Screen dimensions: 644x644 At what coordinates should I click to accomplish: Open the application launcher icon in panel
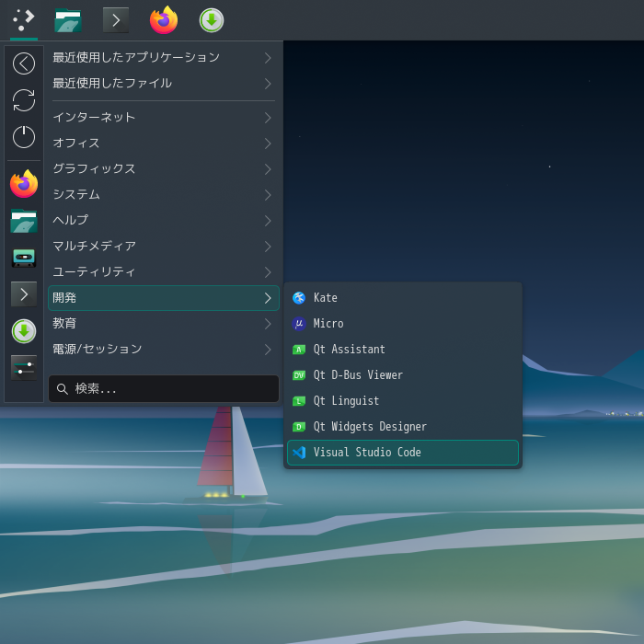(23, 19)
